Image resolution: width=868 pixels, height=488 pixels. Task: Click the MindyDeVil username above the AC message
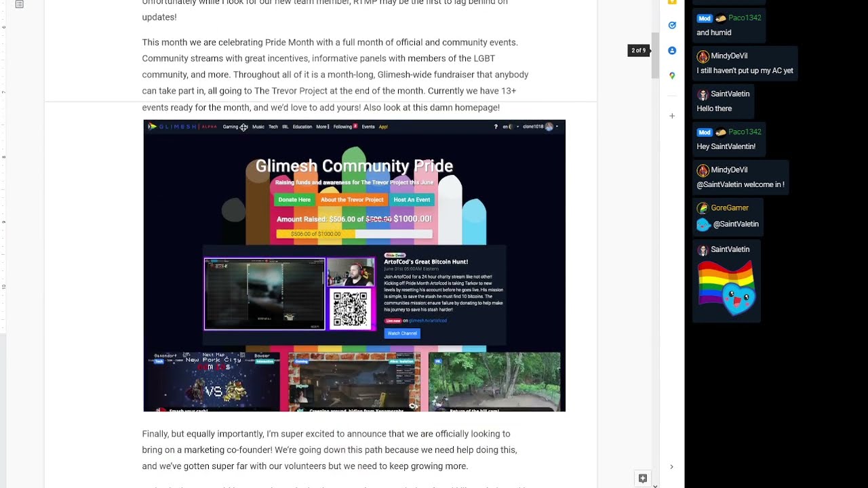point(729,56)
